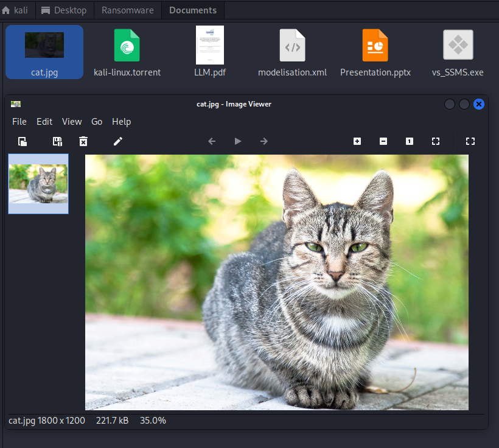The image size is (499, 448).
Task: Go to the previous image arrow
Action: pos(212,141)
